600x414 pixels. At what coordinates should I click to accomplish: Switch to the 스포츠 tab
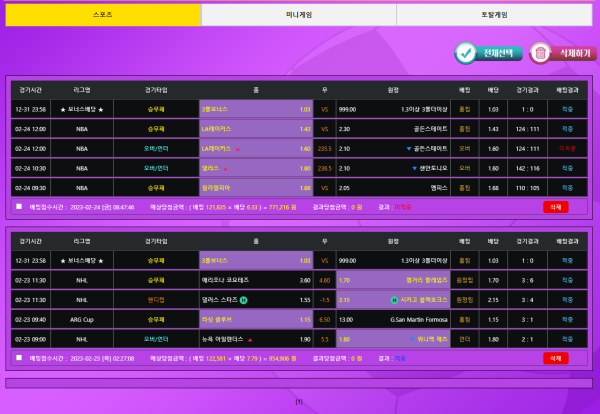[x=103, y=15]
